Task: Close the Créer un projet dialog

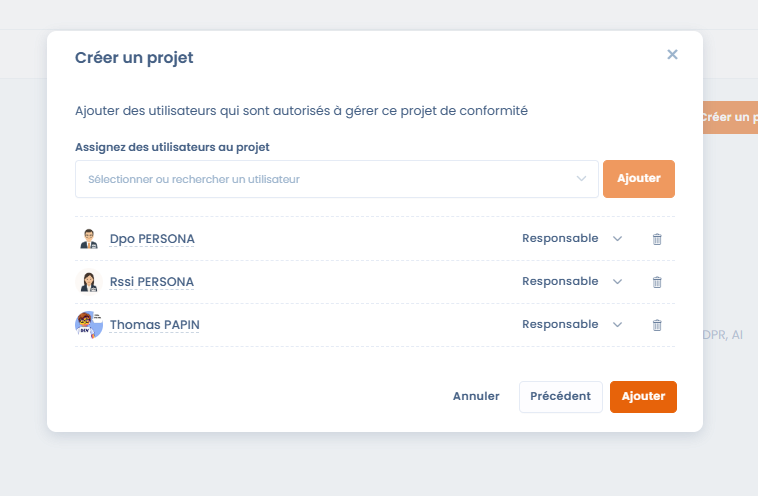Action: (x=672, y=55)
